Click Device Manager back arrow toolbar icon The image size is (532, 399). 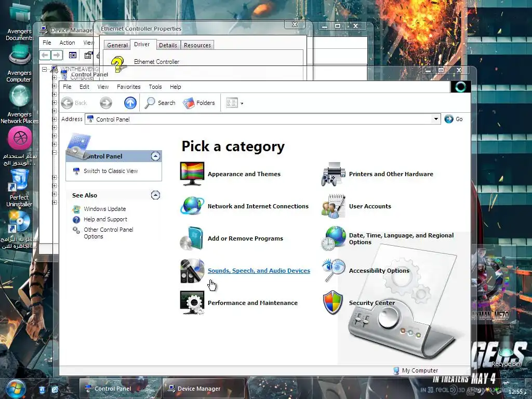point(45,55)
